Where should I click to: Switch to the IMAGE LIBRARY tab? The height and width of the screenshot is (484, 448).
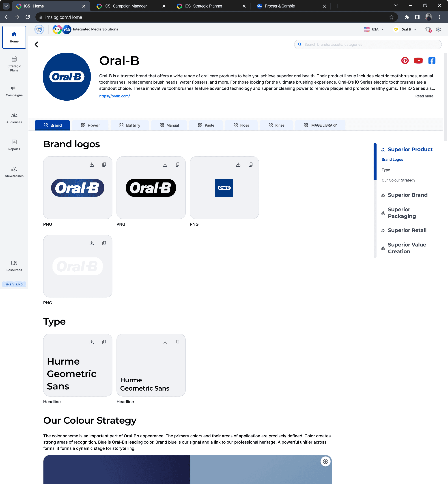click(x=320, y=125)
